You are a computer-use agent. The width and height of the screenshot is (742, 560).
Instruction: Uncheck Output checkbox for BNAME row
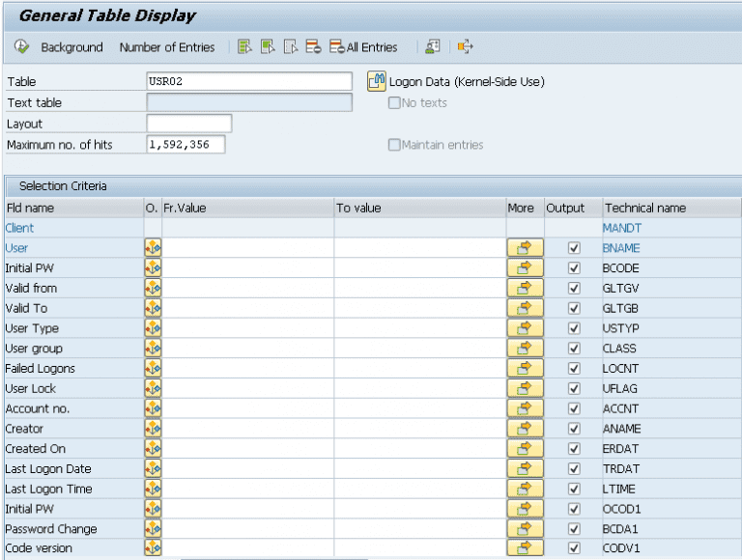(x=574, y=248)
